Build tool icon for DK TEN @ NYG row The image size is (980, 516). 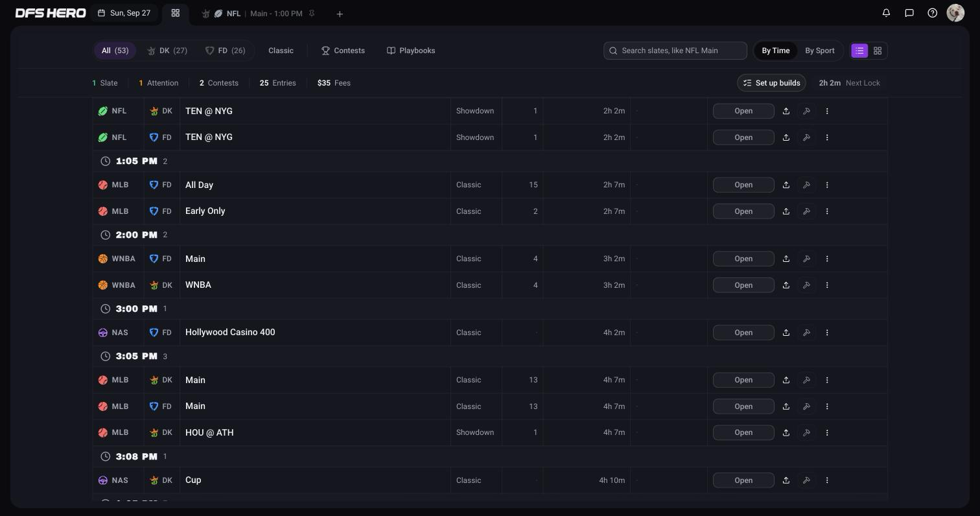(x=806, y=111)
